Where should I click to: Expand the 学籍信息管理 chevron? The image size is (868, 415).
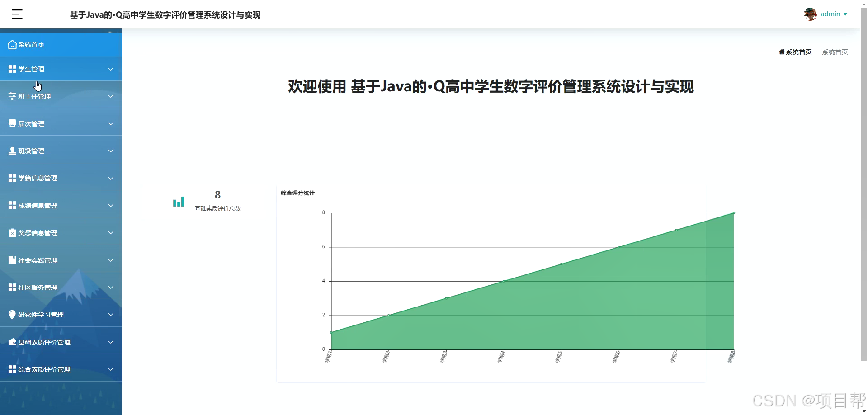tap(111, 178)
